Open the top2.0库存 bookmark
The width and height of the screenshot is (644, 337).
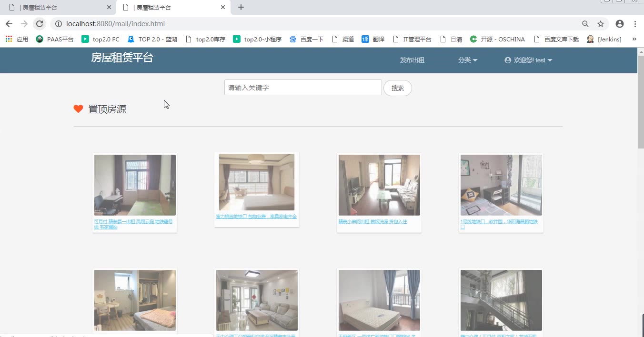[205, 39]
